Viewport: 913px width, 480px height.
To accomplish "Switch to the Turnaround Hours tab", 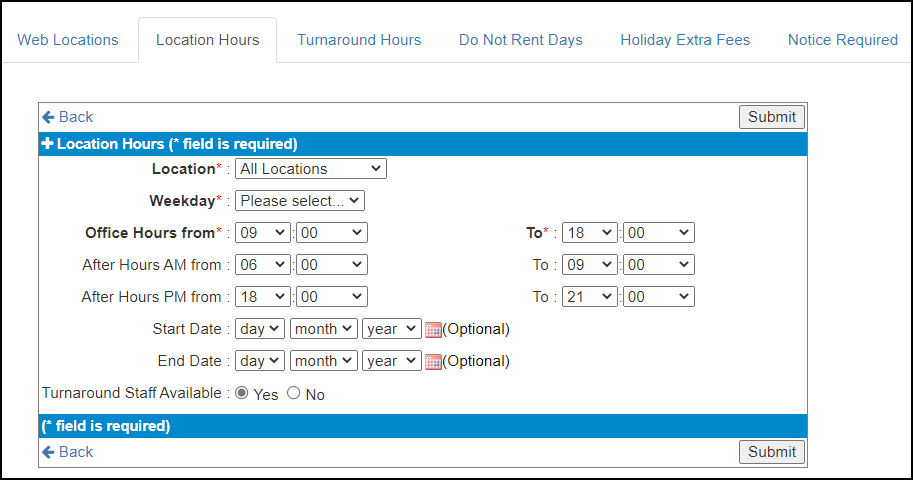I will (x=359, y=40).
